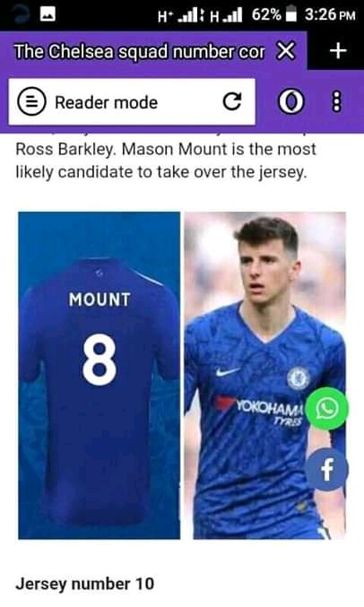Close the Chelsea squad number tab
The width and height of the screenshot is (364, 607).
(286, 51)
